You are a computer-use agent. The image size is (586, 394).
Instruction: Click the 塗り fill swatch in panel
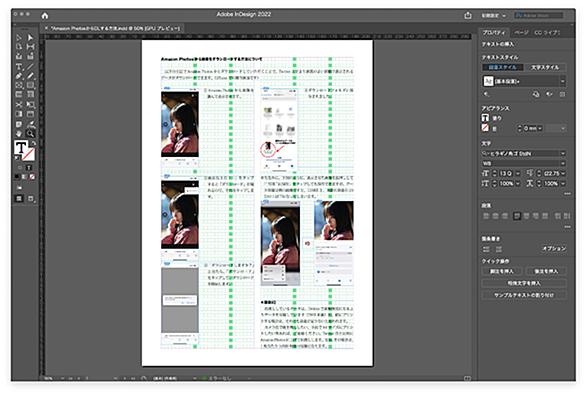tap(485, 118)
